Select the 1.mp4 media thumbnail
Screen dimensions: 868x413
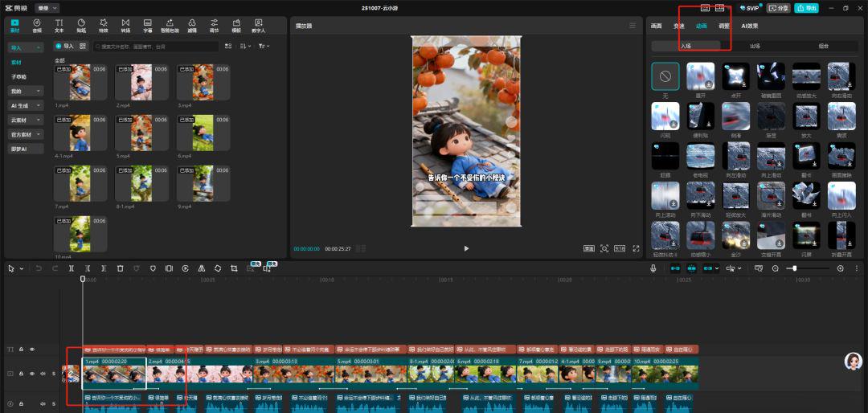click(80, 82)
